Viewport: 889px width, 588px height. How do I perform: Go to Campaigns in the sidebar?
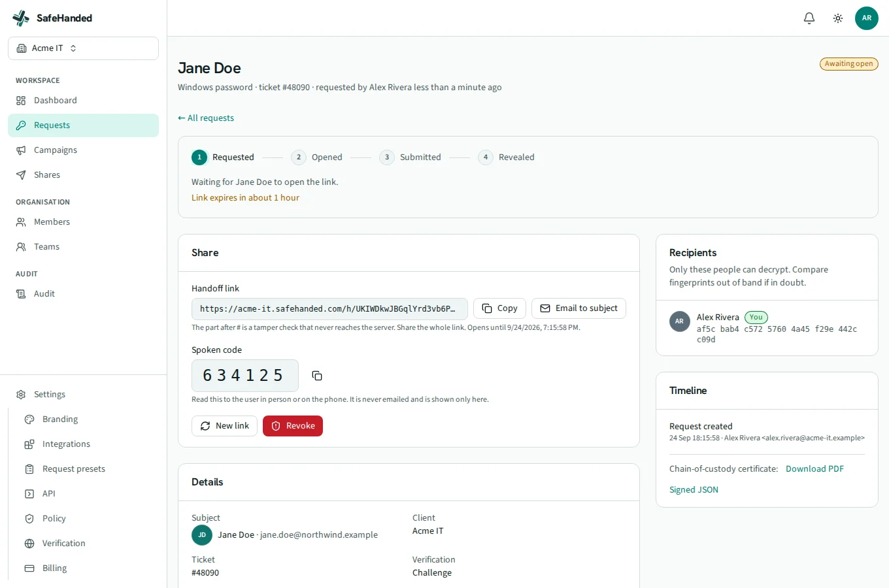click(83, 150)
